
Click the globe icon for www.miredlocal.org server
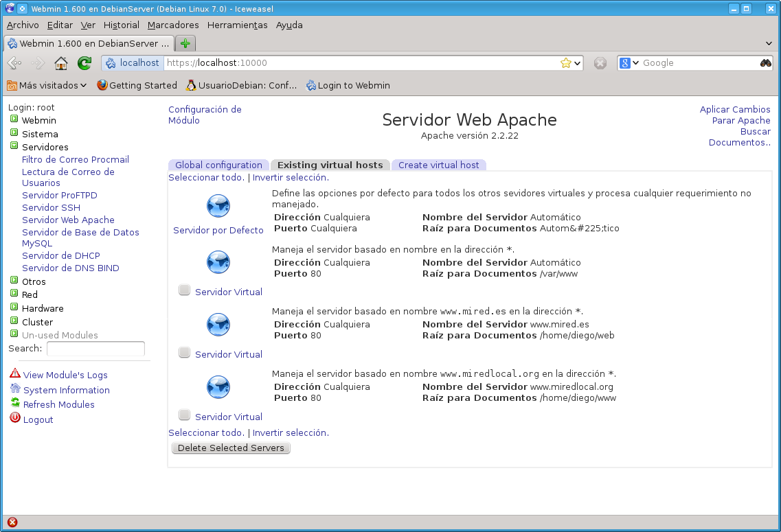tap(218, 386)
